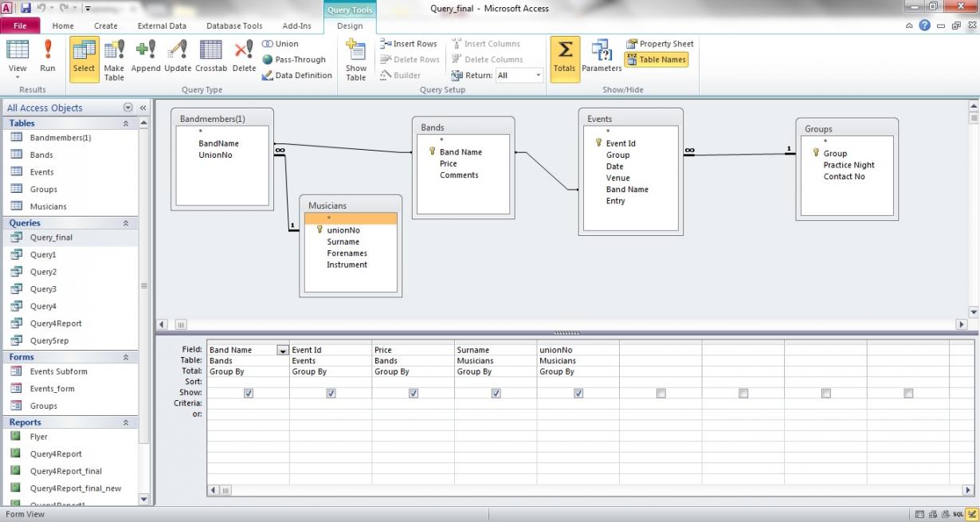Switch to the Database Tools tab
The width and height of the screenshot is (980, 522).
(234, 26)
